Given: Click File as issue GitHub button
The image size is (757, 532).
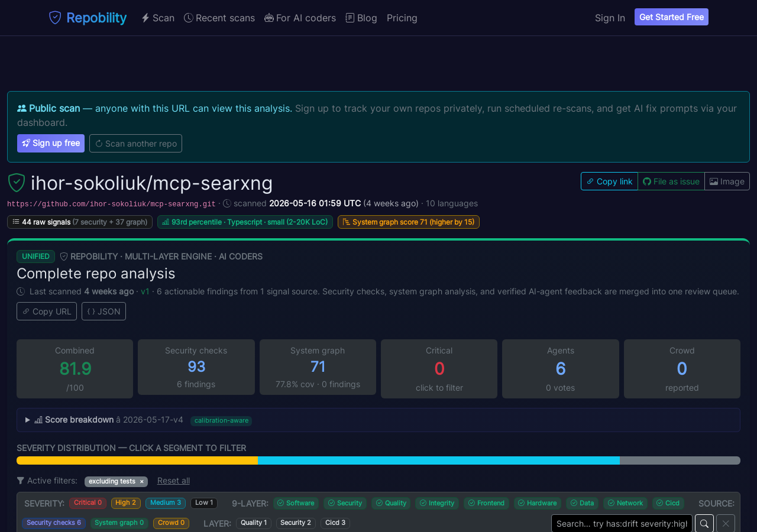Looking at the screenshot, I should [671, 181].
